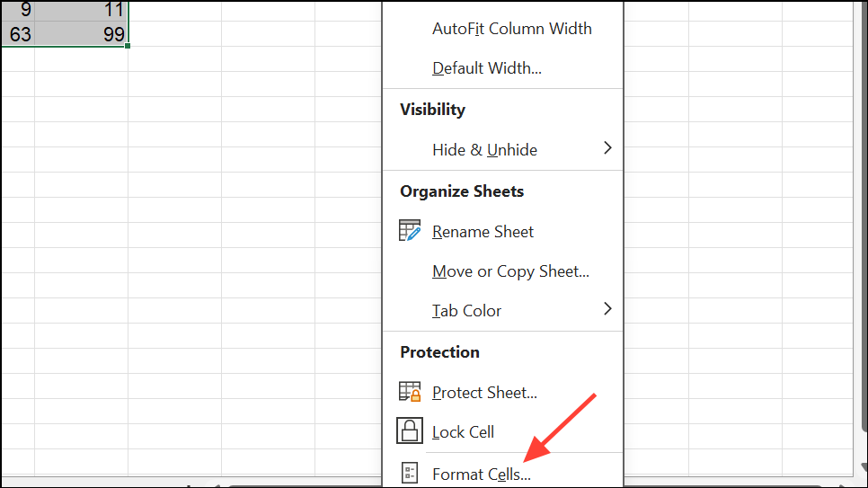Choose AutoFit Column Width
The height and width of the screenshot is (488, 868).
click(x=511, y=29)
